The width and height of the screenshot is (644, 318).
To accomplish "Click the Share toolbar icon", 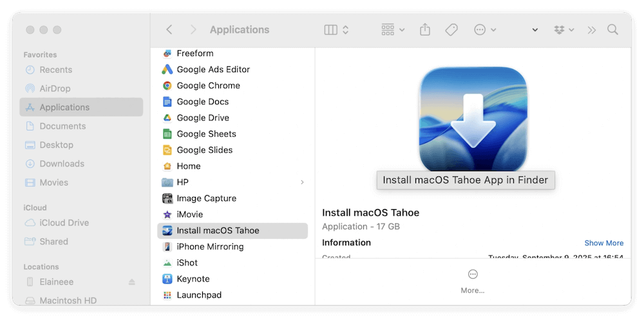I will coord(425,30).
